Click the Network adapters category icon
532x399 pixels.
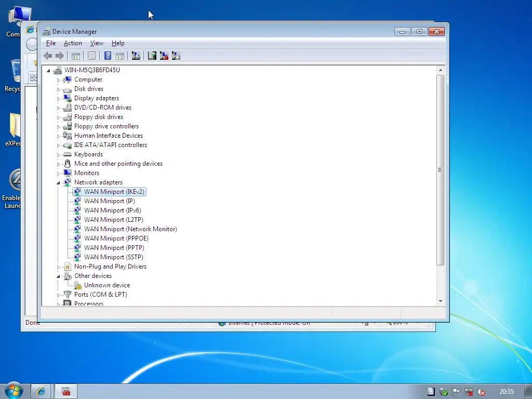68,182
